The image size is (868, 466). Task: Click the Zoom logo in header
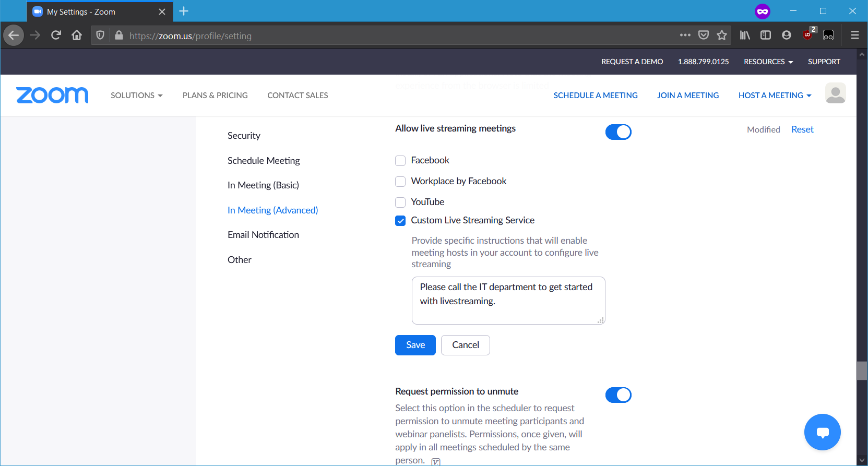point(52,95)
